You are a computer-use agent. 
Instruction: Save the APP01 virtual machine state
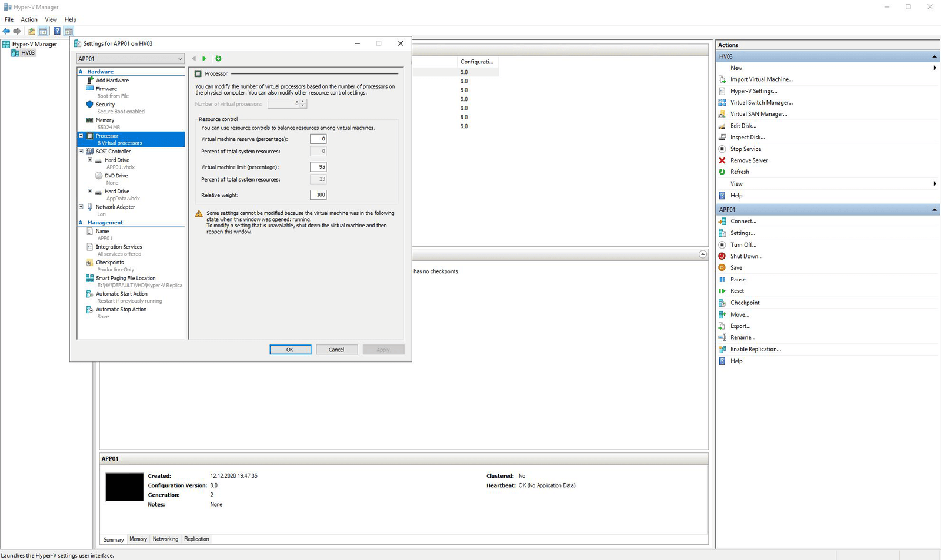pyautogui.click(x=736, y=267)
